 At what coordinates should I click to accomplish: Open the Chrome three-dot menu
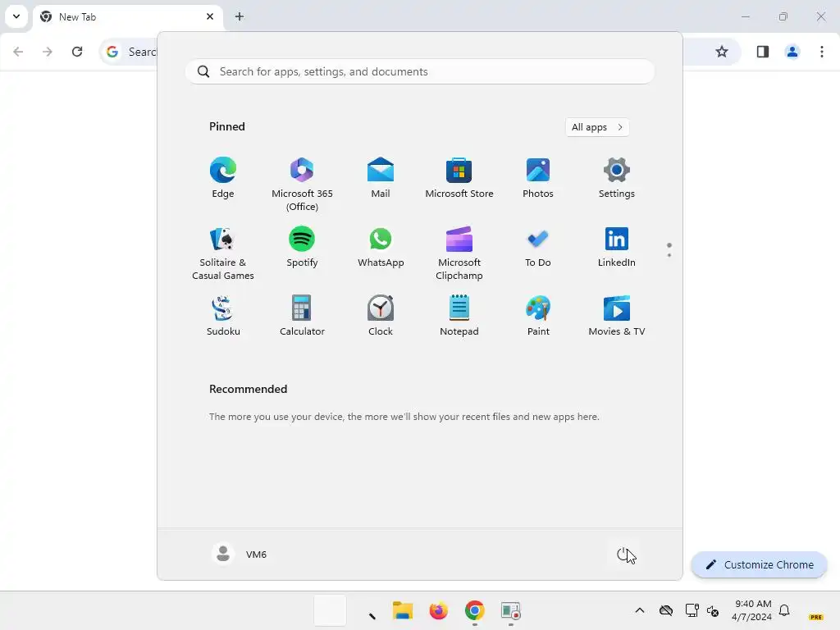[x=822, y=52]
